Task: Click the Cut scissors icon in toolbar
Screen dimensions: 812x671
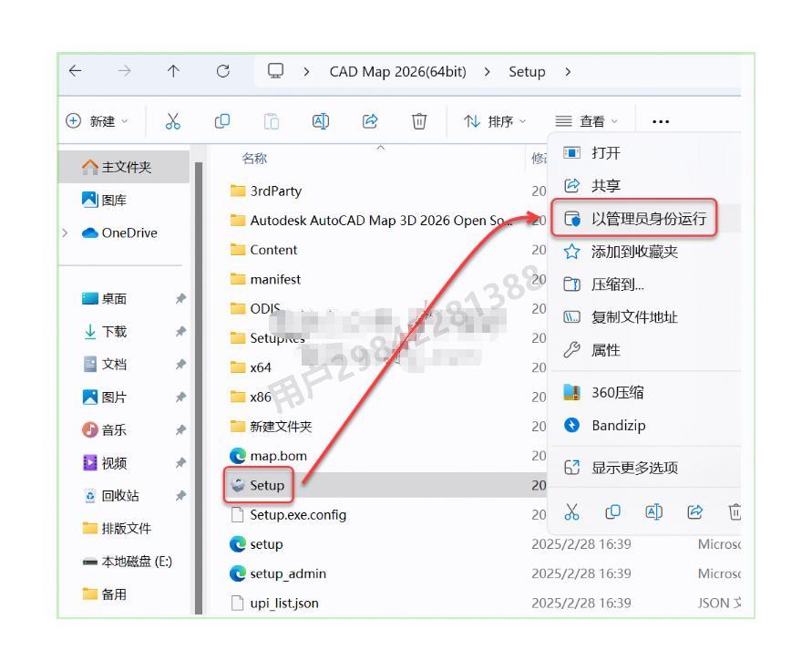Action: (x=172, y=121)
